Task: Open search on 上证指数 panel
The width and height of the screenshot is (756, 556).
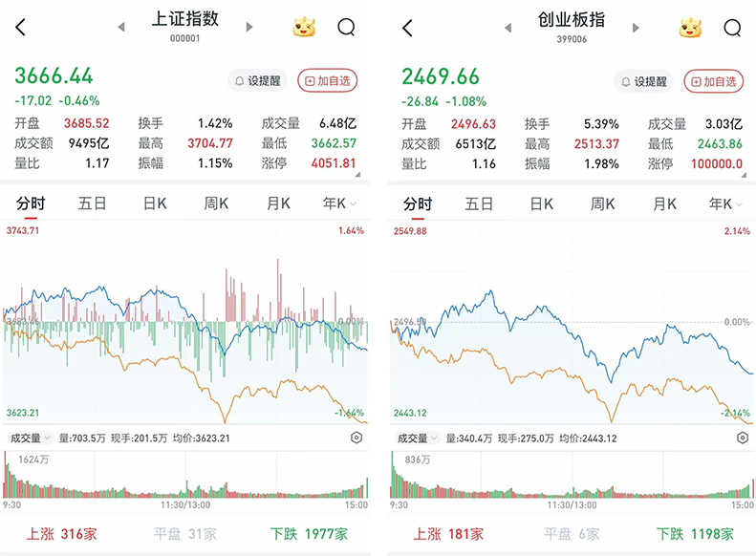Action: coord(346,28)
